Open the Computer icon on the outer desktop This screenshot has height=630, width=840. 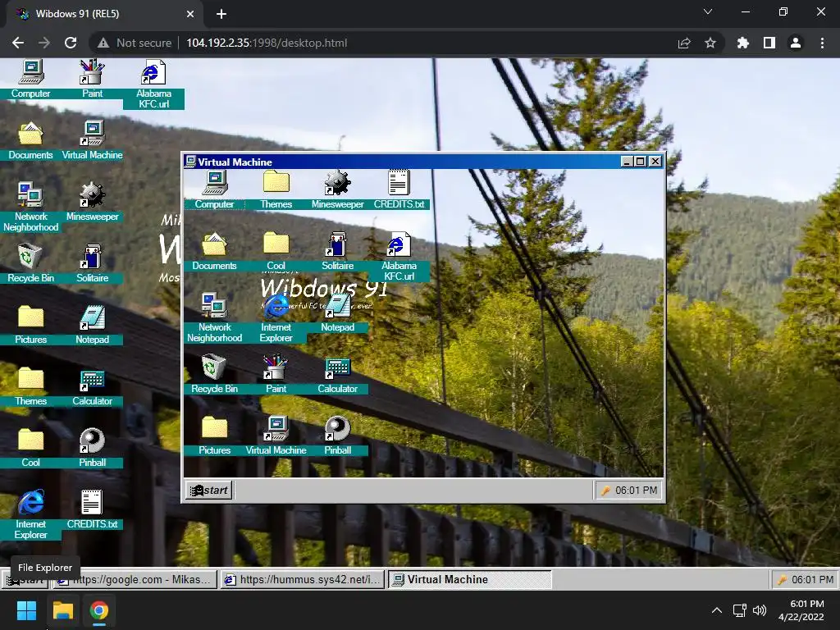pos(30,80)
